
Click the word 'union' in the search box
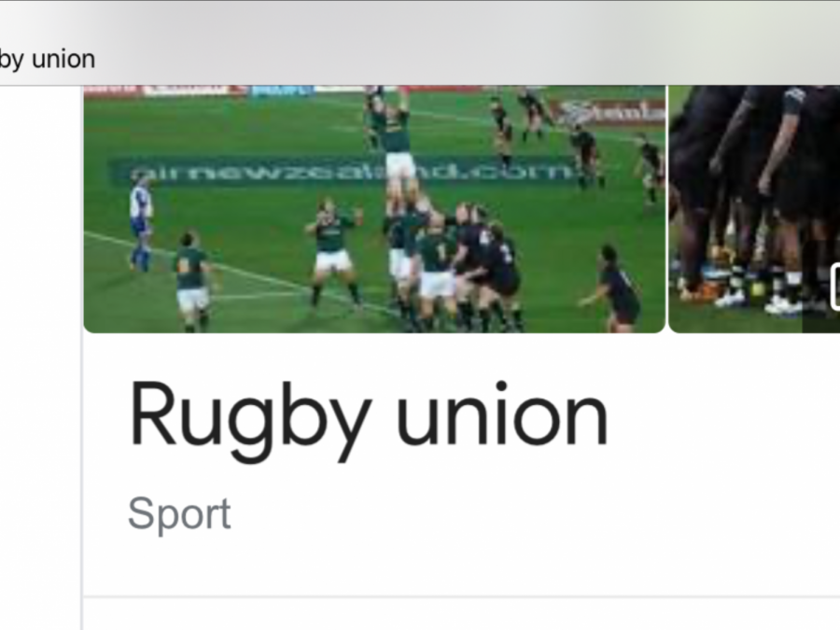63,59
